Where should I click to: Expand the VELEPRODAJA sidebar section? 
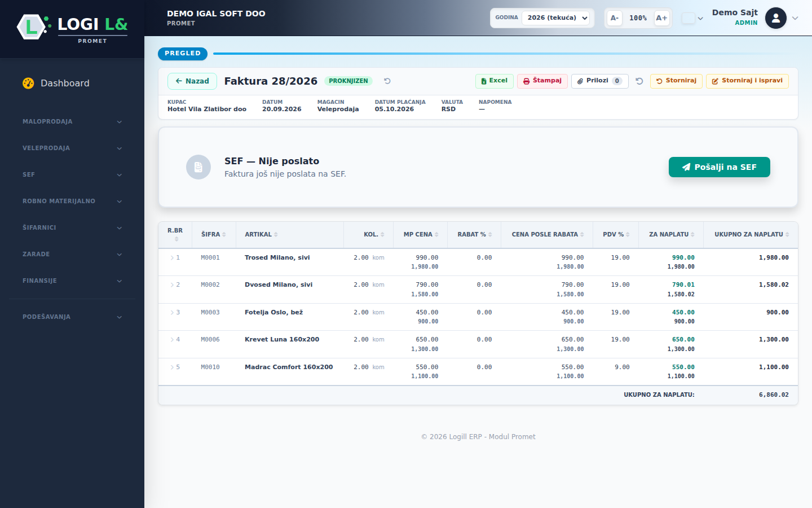pyautogui.click(x=72, y=148)
